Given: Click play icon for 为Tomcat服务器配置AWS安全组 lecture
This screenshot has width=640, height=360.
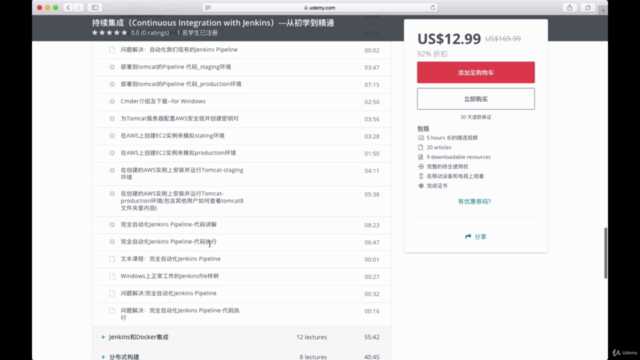Looking at the screenshot, I should click(112, 118).
